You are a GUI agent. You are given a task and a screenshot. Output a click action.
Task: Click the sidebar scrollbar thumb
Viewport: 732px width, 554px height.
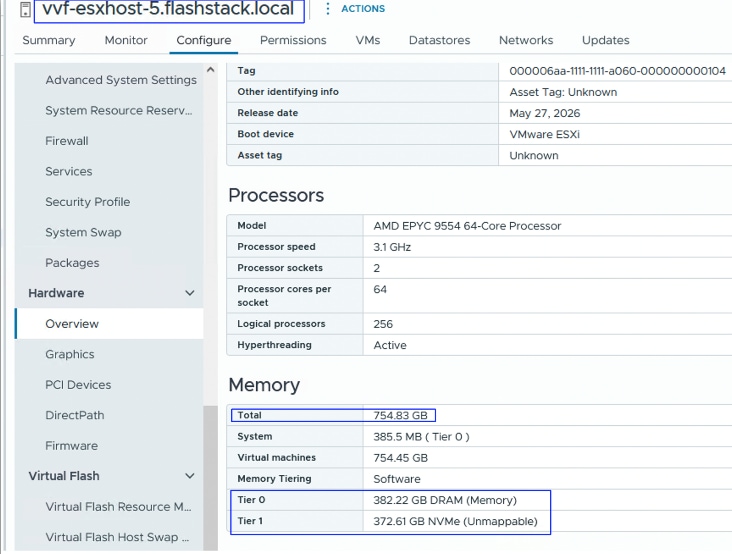coord(211,478)
